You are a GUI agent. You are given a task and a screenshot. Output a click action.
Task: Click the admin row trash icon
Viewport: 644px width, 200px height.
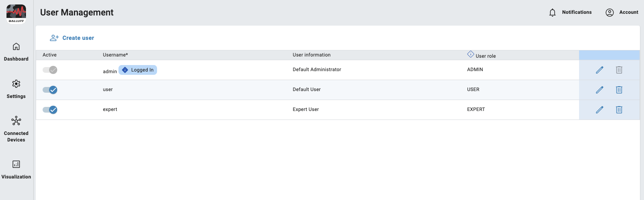(x=619, y=70)
